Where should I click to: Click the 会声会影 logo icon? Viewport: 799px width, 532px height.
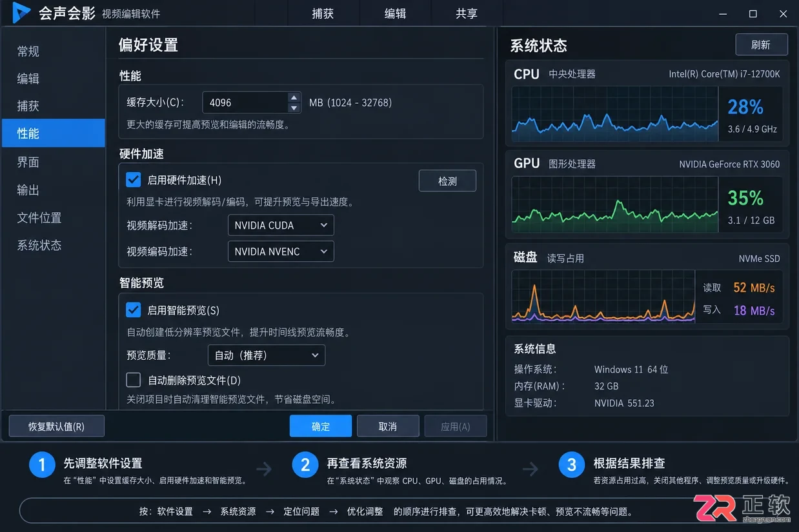[x=22, y=13]
